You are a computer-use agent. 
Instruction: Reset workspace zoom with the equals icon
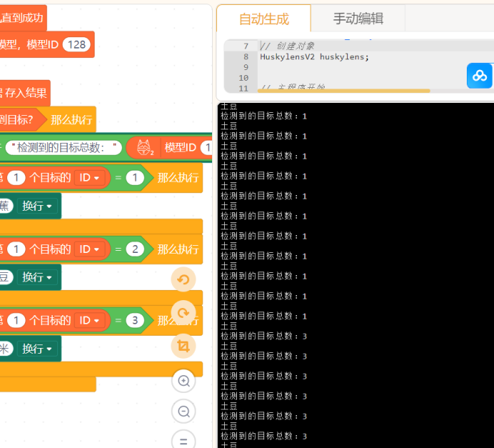[183, 440]
